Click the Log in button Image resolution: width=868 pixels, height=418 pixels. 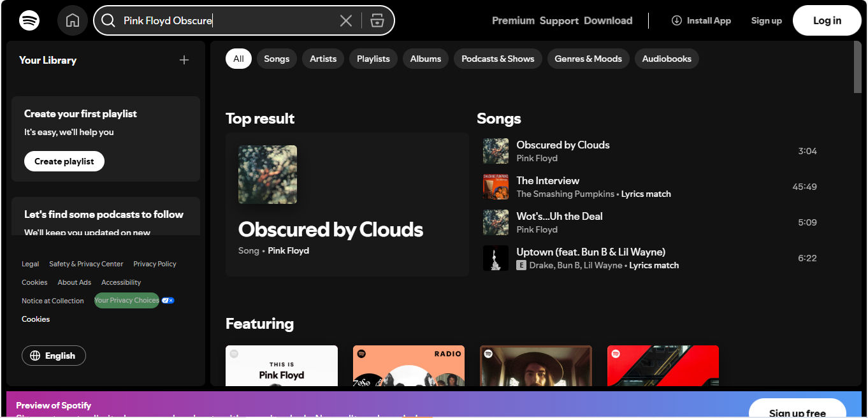827,20
